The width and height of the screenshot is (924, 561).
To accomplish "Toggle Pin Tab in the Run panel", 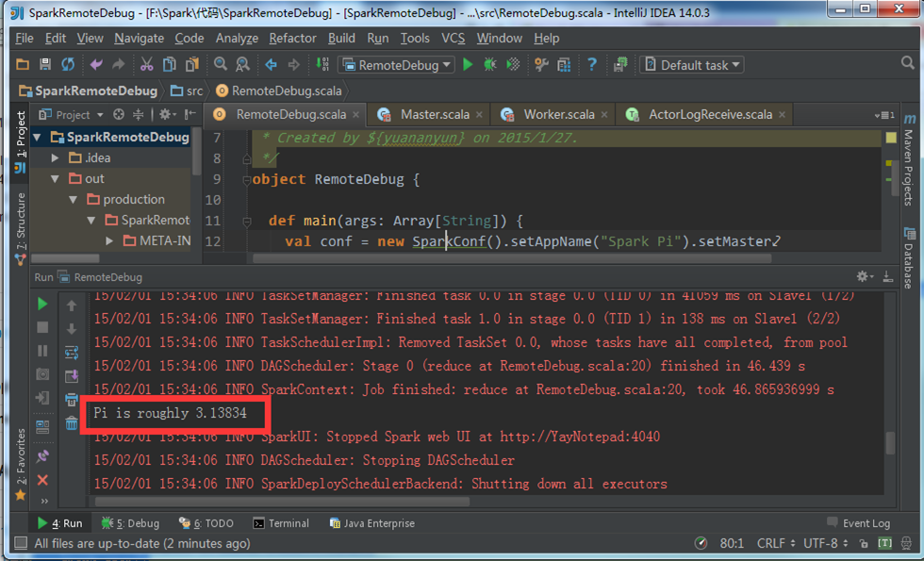I will click(x=42, y=456).
